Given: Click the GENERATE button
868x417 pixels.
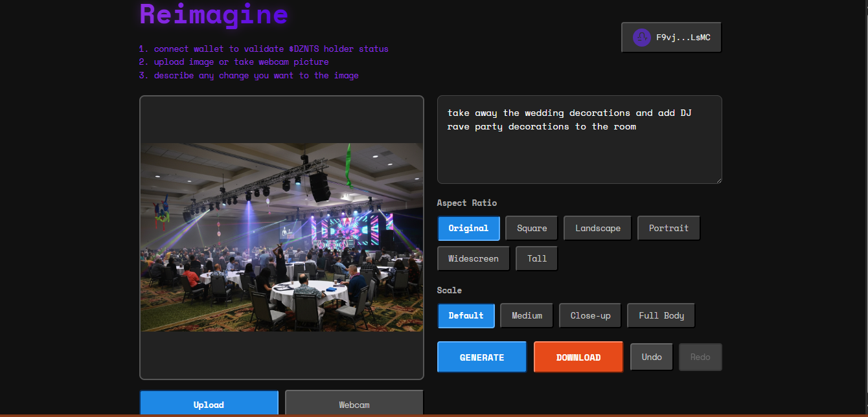Looking at the screenshot, I should (x=482, y=357).
